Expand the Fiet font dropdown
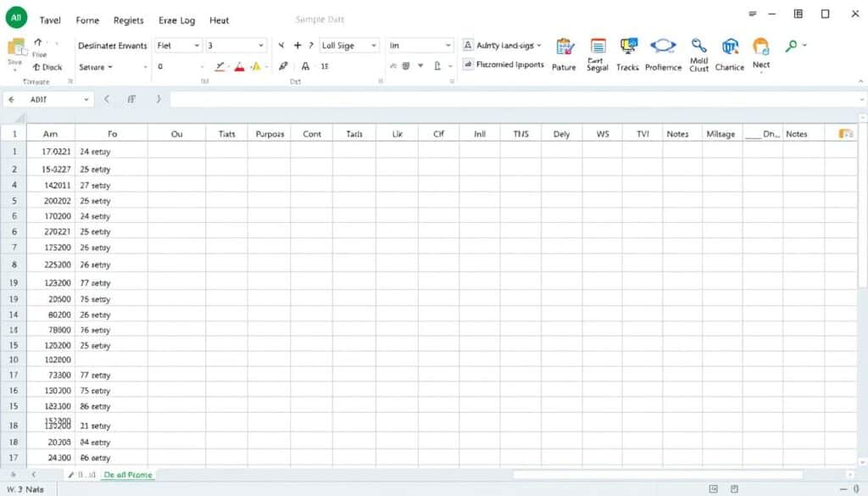 (197, 46)
